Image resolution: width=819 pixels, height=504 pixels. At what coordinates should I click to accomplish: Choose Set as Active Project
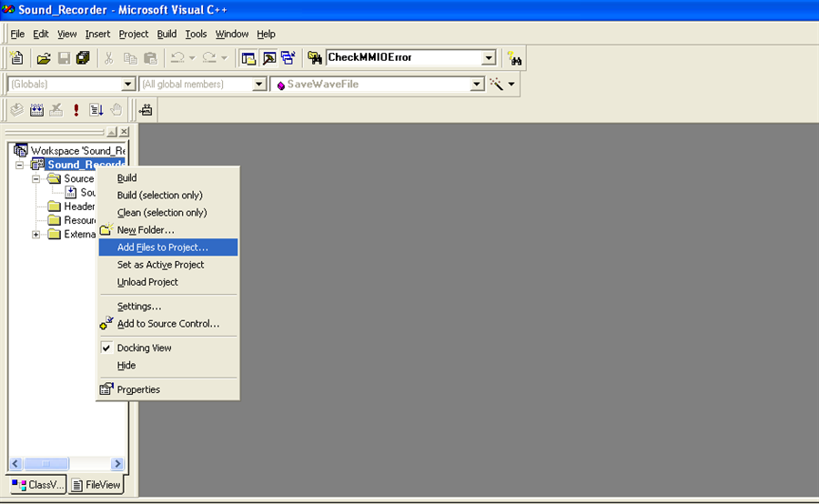tap(168, 265)
